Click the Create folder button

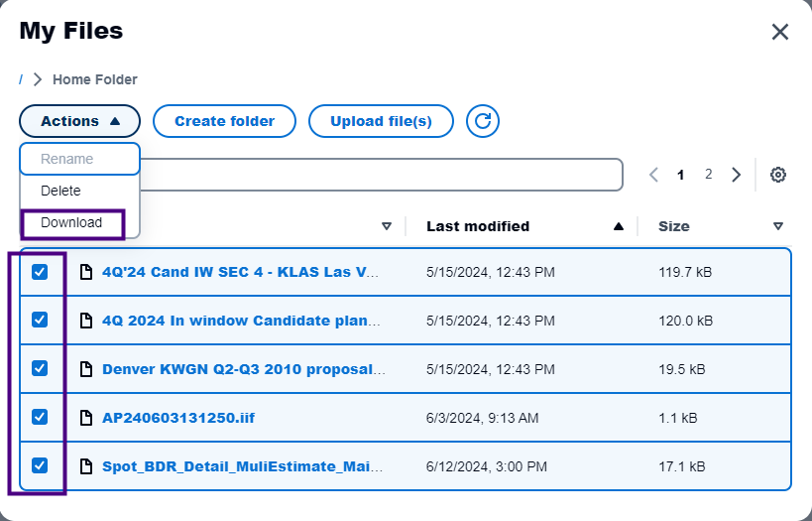[x=224, y=121]
